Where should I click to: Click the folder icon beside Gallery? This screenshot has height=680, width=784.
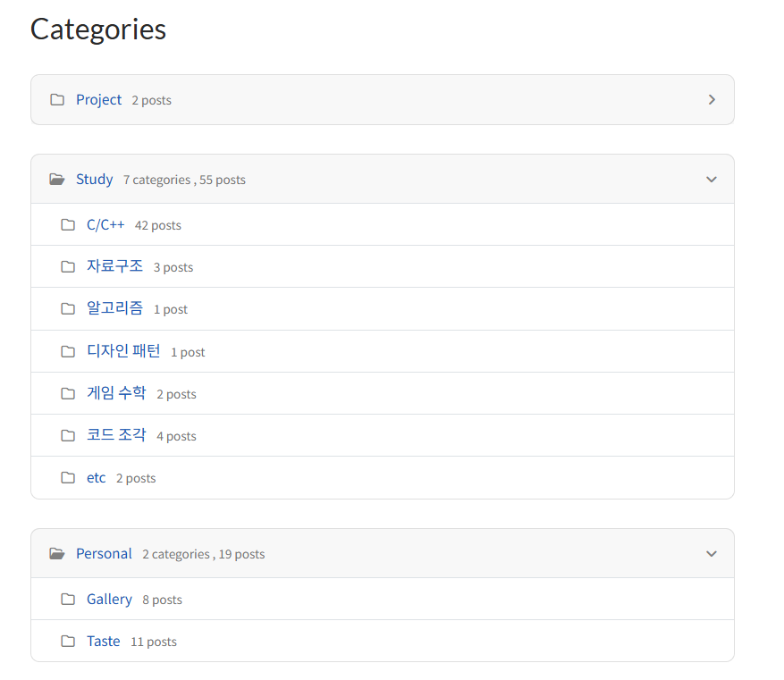pos(68,599)
